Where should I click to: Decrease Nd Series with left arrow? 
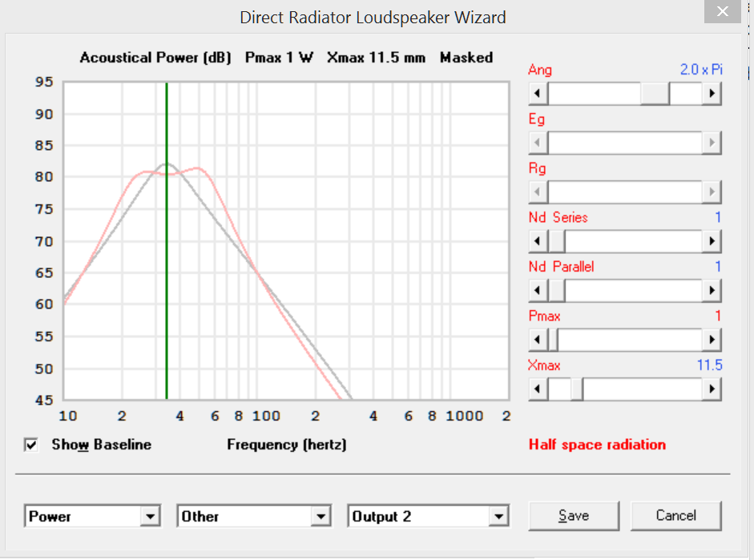(x=538, y=241)
